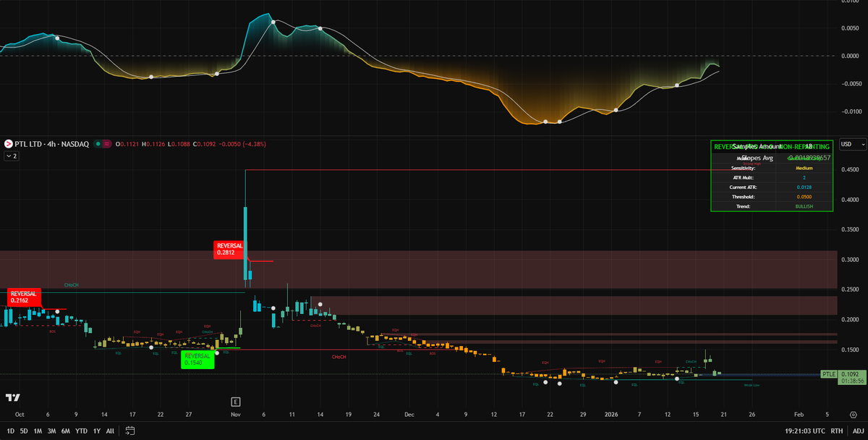
Task: Select the 6M time range
Action: [x=66, y=431]
